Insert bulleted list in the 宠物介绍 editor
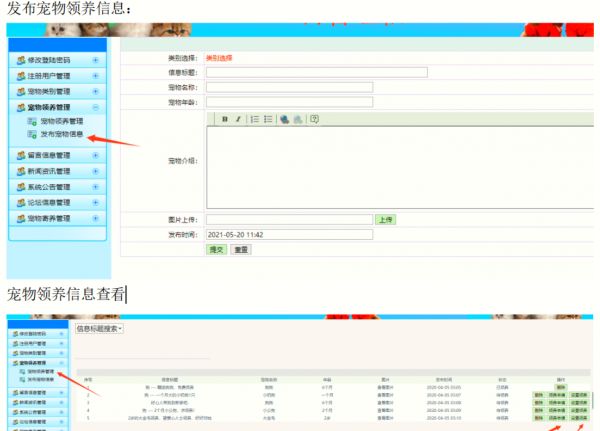 pos(268,119)
